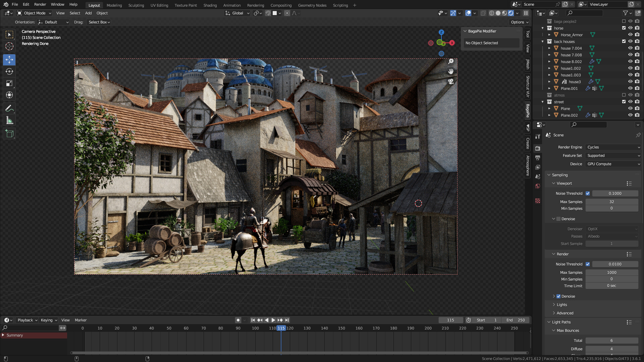This screenshot has width=644, height=362.
Task: Open the Render menu
Action: (x=40, y=4)
